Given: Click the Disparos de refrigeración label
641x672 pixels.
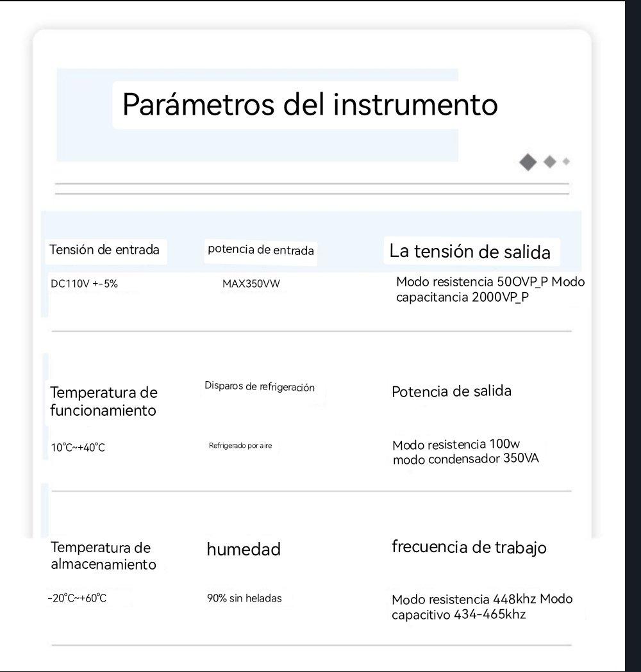Looking at the screenshot, I should click(x=260, y=386).
